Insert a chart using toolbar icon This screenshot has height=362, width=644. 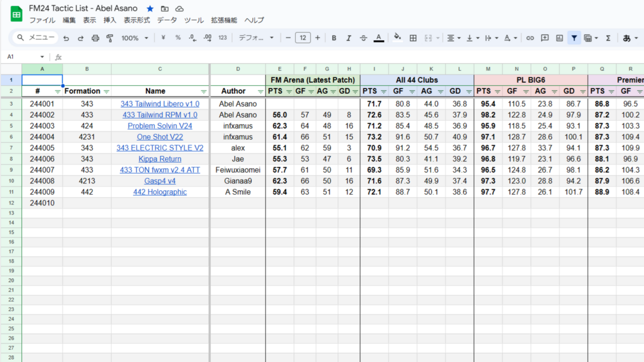point(559,38)
